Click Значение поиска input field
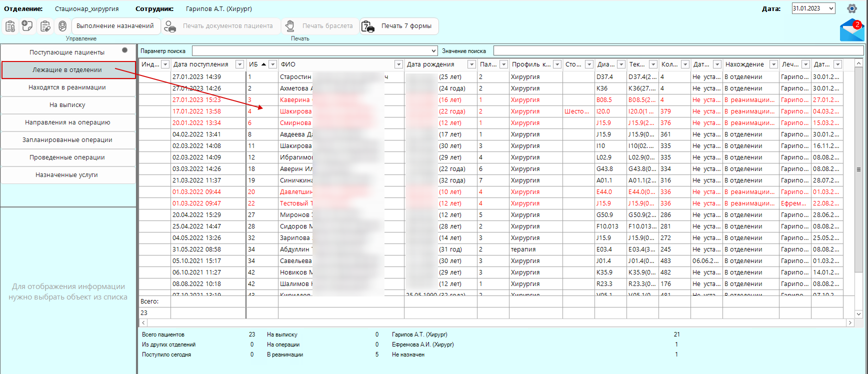Image resolution: width=868 pixels, height=374 pixels. tap(678, 51)
